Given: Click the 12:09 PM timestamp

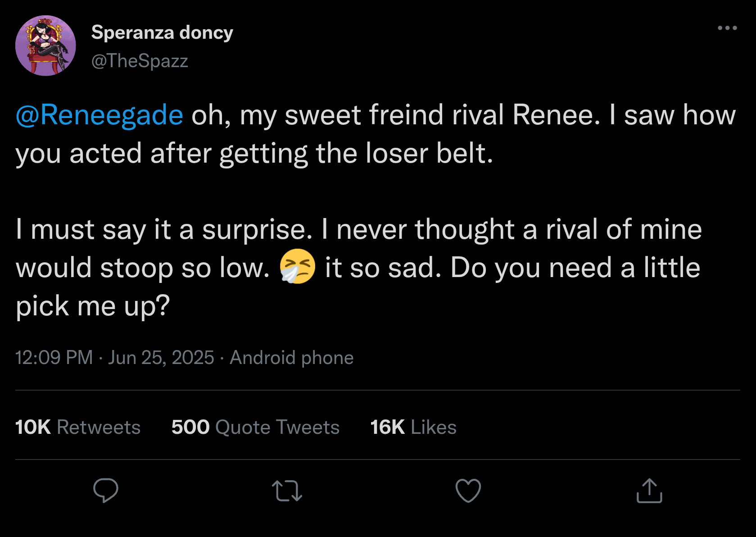Looking at the screenshot, I should point(54,358).
